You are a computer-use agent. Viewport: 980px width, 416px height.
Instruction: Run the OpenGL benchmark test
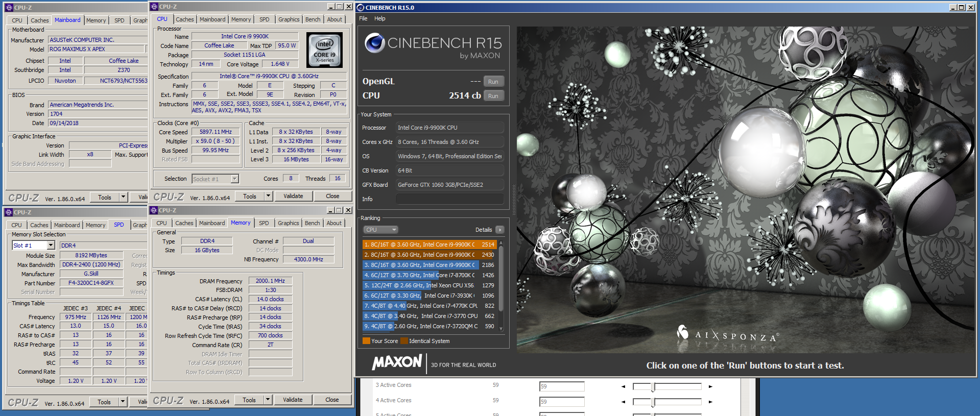493,81
